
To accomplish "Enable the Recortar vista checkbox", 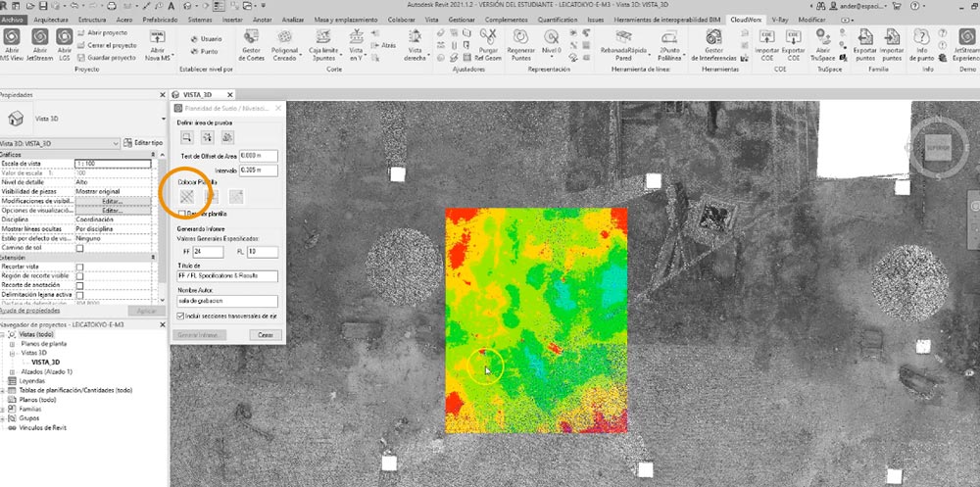I will click(x=80, y=267).
